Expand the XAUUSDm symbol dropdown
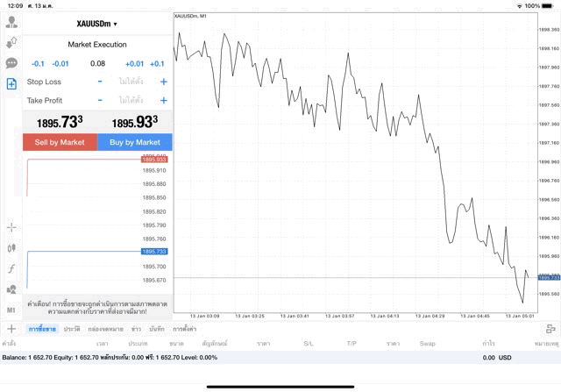Image resolution: width=561 pixels, height=392 pixels. pos(97,24)
